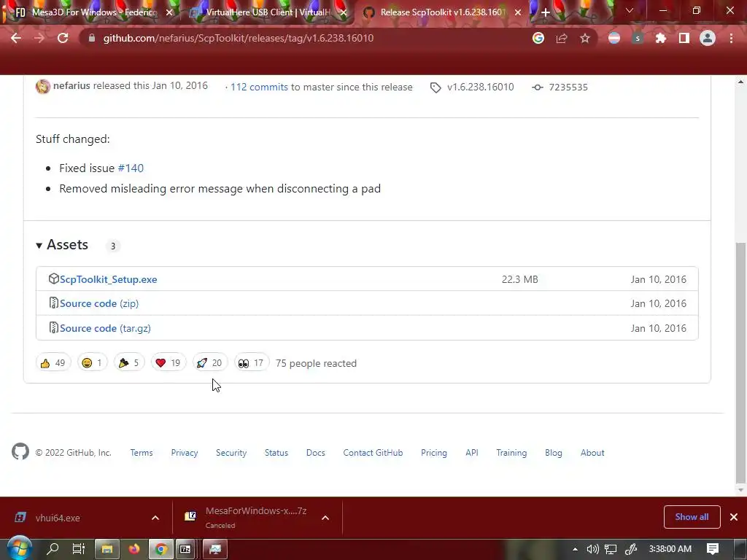Open Status footer link
Image resolution: width=747 pixels, height=560 pixels.
276,453
